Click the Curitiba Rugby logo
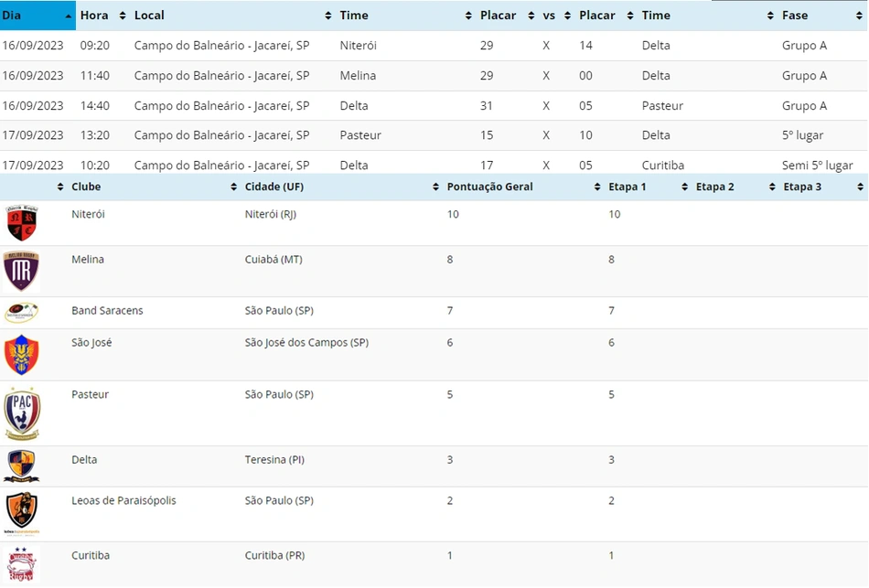The width and height of the screenshot is (869, 588). click(22, 564)
